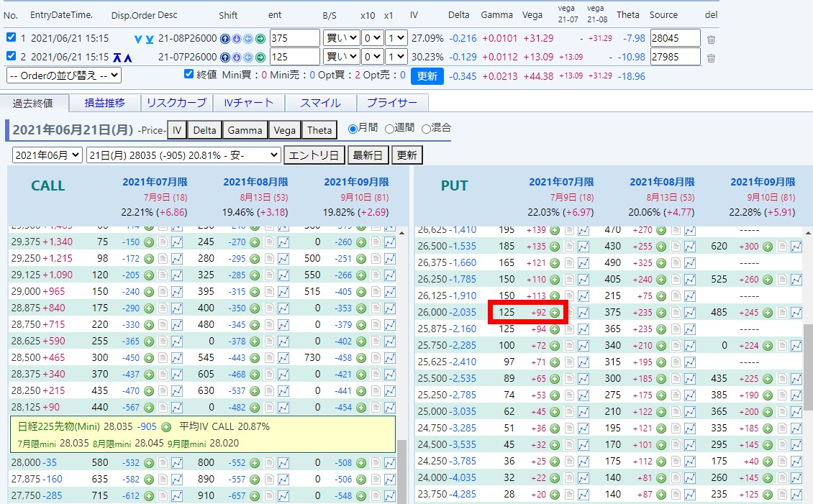
Task: Open the x10 quantity dropdown for order 2
Action: point(373,57)
